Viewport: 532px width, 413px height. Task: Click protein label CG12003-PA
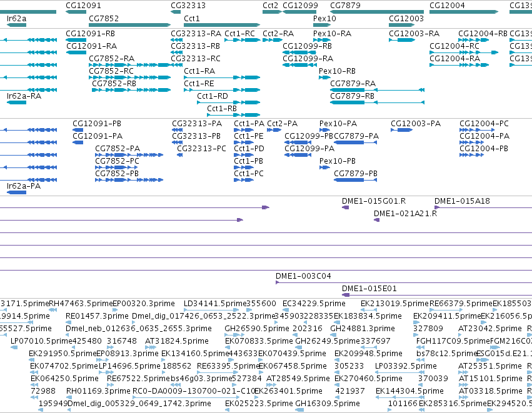[416, 124]
